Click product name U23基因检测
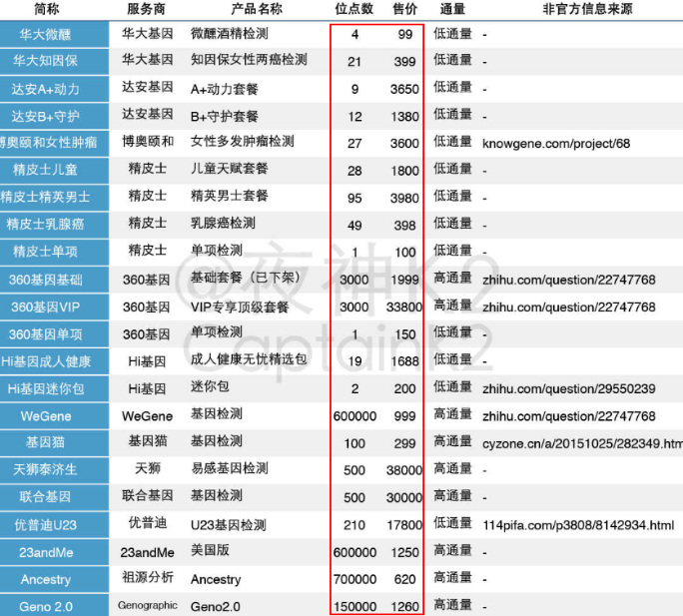Viewport: 683px width, 616px height. click(x=229, y=525)
